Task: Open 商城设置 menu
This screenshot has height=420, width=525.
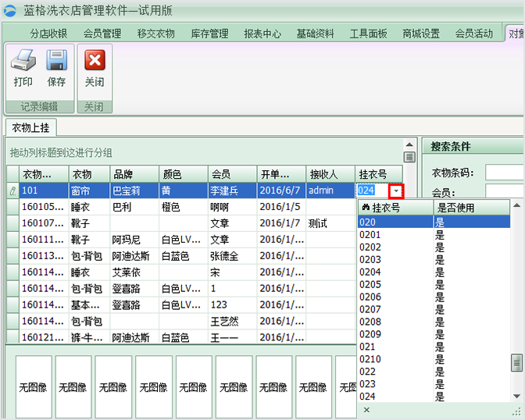Action: [421, 34]
